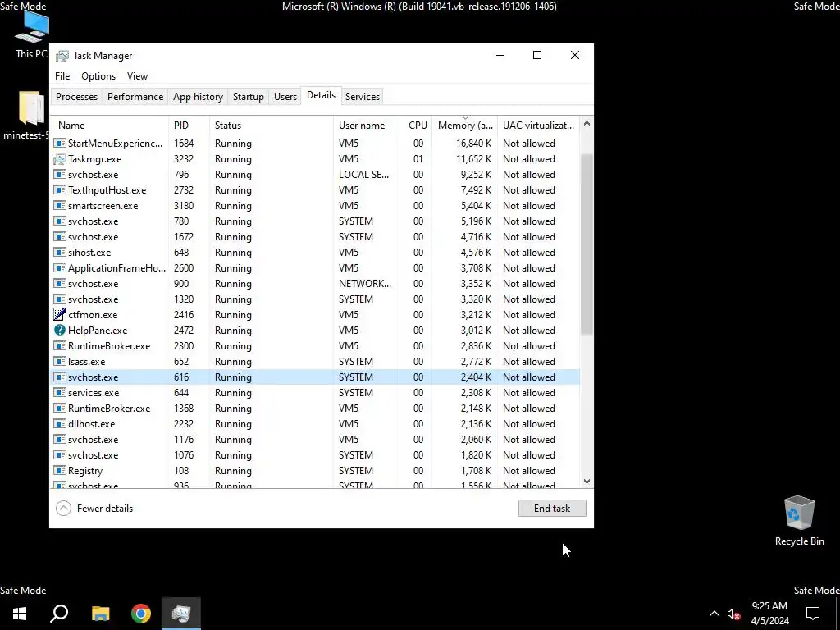The image size is (840, 630).
Task: Click the taskbar clock showing 9:25 AM
Action: coord(769,614)
